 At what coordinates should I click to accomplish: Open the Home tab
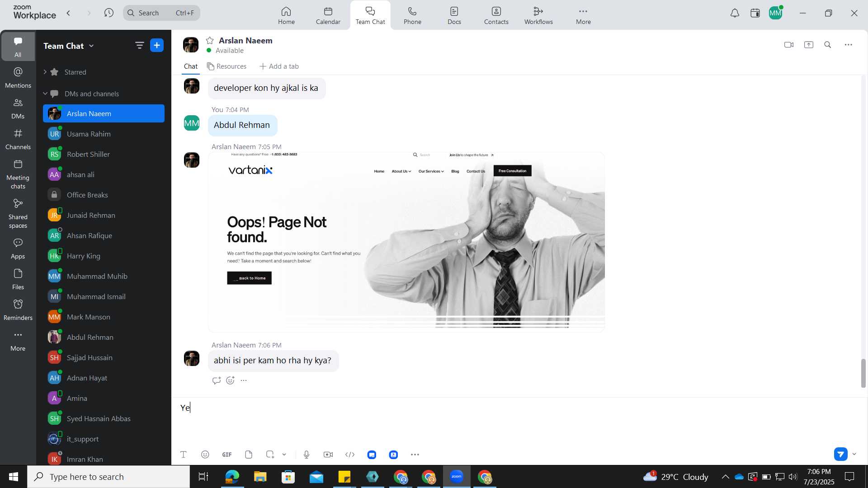286,15
